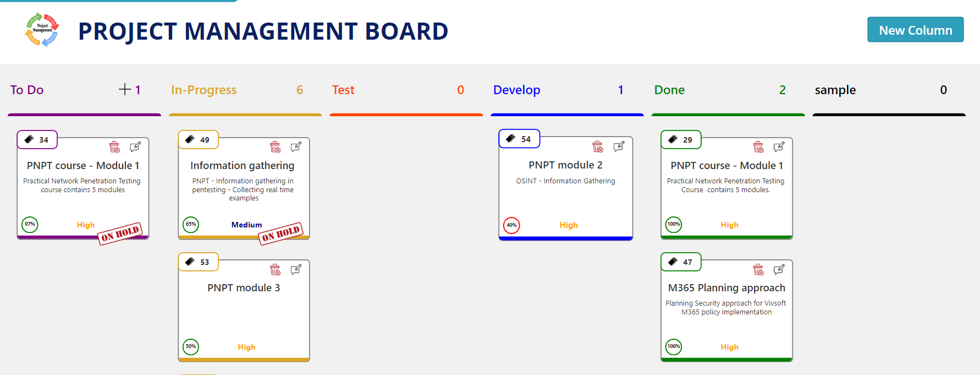980x375 pixels.
Task: Delete the "PNPT course - Module 1" card in To Do
Action: (x=114, y=147)
